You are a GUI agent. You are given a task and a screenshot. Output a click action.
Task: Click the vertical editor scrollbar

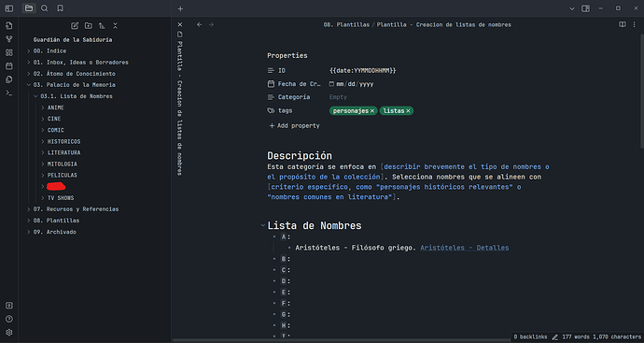pos(641,91)
